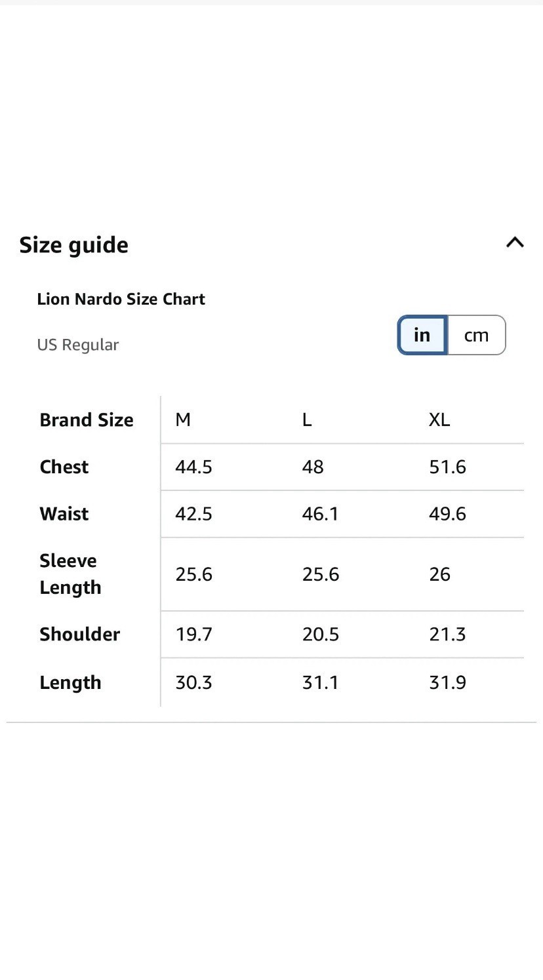The height and width of the screenshot is (980, 543).
Task: Select the in unit toggle
Action: tap(422, 335)
